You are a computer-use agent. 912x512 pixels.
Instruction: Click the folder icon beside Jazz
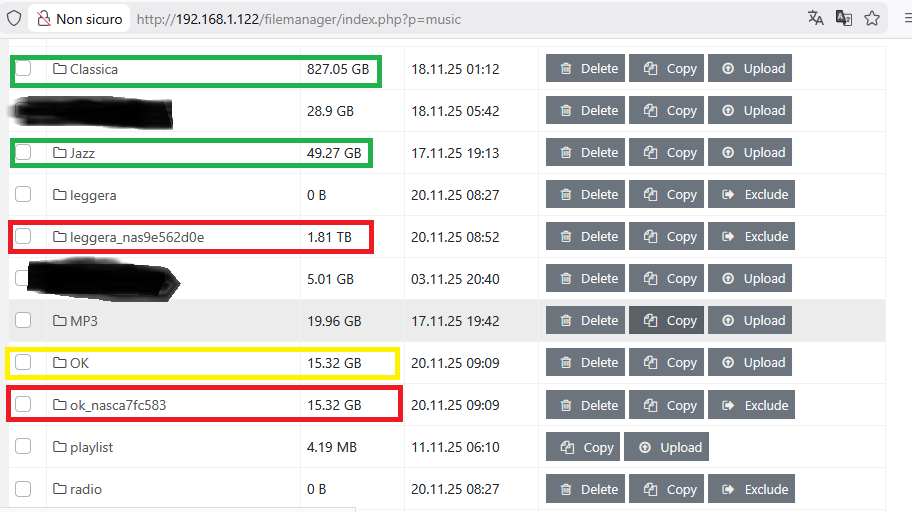tap(60, 153)
